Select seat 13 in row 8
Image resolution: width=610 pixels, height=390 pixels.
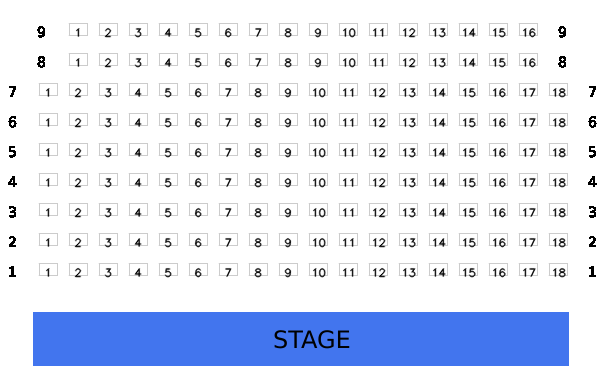[438, 60]
